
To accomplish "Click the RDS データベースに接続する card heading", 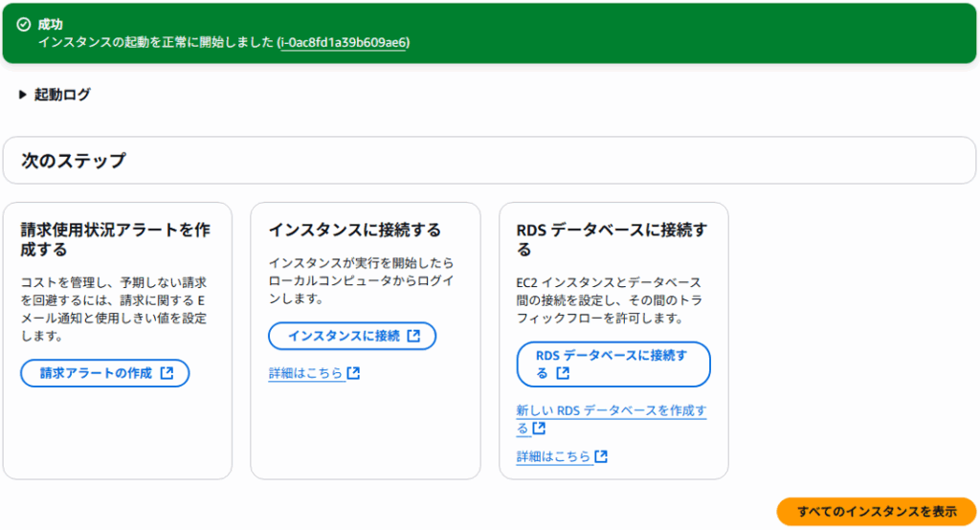I will 611,239.
